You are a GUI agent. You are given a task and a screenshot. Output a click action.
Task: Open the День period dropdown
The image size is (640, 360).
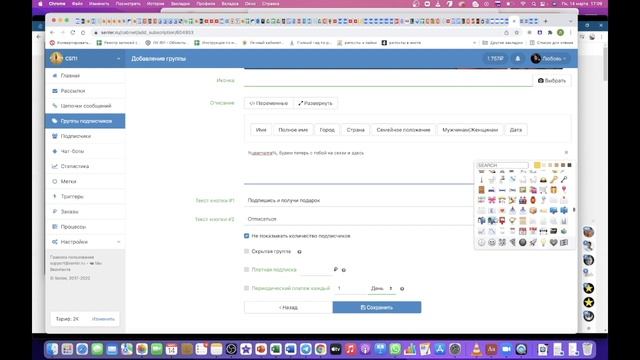point(382,288)
